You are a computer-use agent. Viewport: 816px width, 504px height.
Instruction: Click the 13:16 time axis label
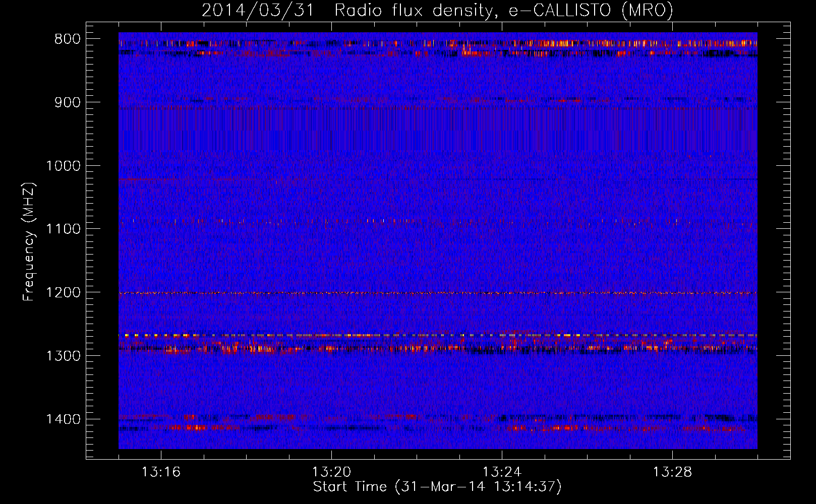click(x=161, y=472)
